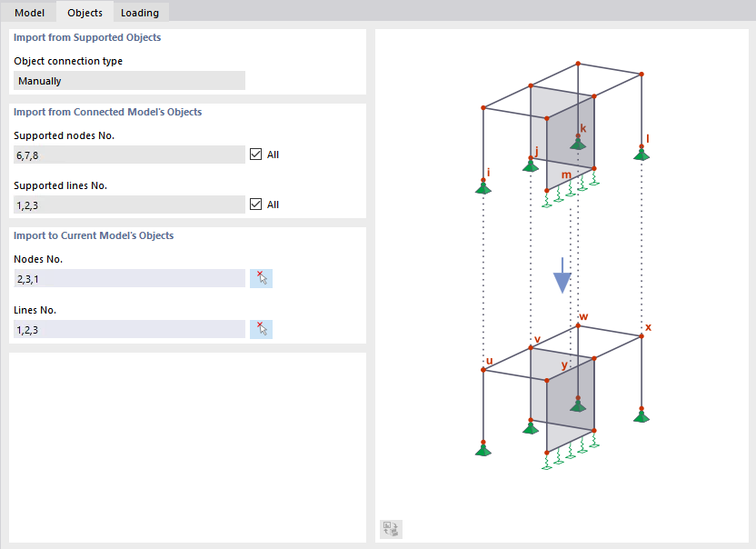This screenshot has width=756, height=549.
Task: Open the Object connection type Manually dropdown
Action: (129, 81)
